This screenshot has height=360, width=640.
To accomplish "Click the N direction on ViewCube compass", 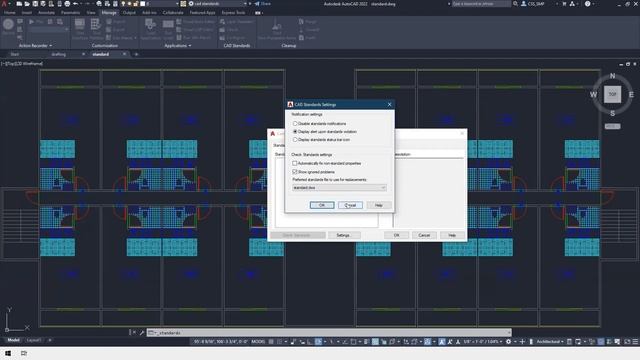I will (612, 76).
